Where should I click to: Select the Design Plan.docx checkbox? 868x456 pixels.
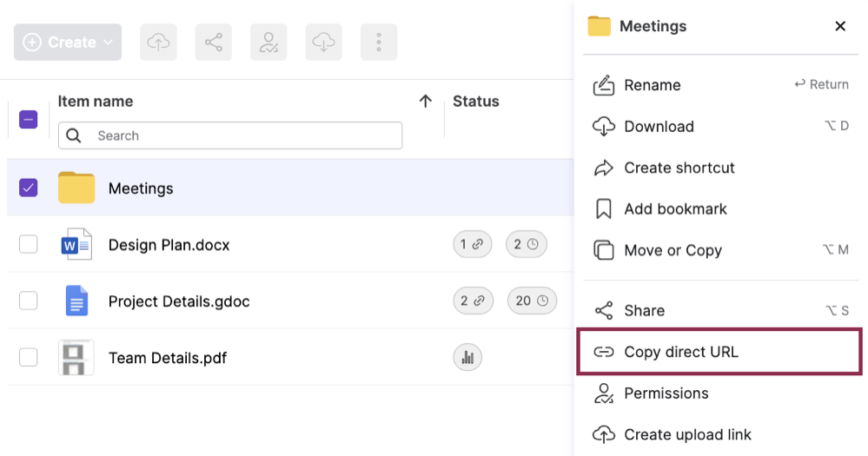(29, 245)
